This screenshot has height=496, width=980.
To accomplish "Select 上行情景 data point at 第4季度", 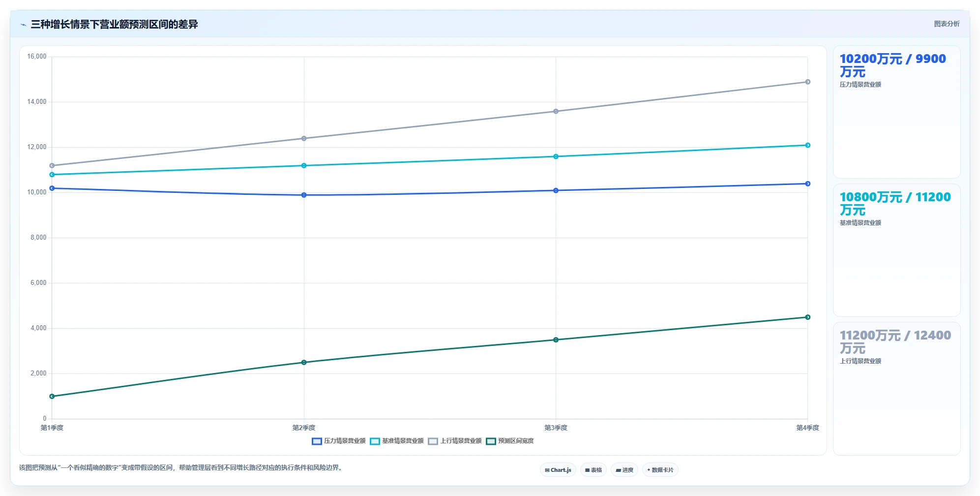I will coord(808,82).
